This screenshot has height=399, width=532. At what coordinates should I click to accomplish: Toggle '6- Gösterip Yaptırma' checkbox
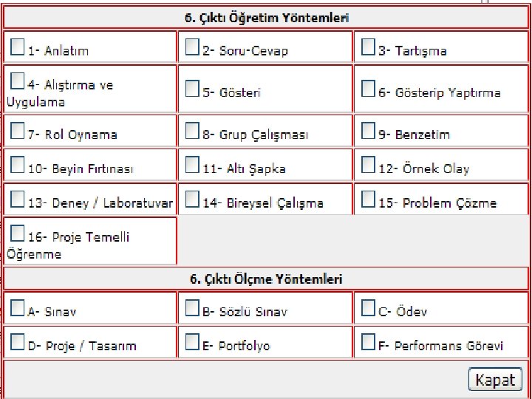click(368, 90)
